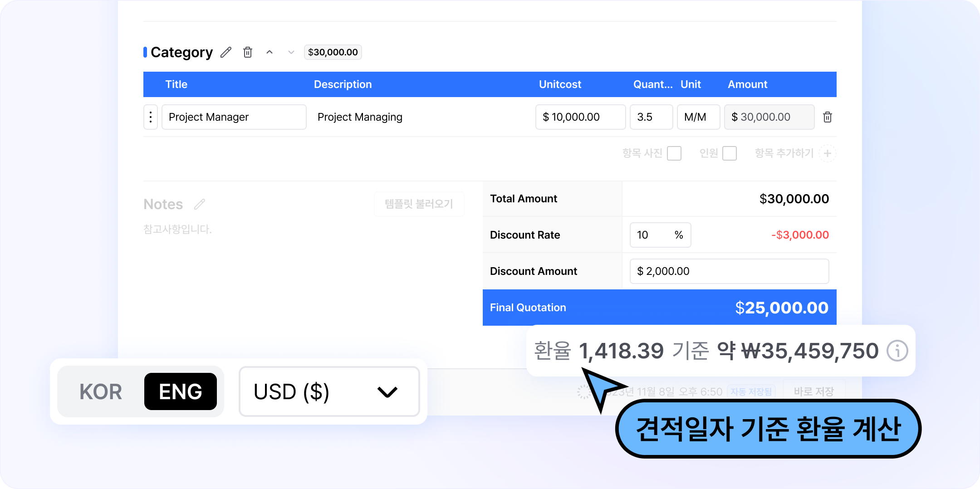Screen dimensions: 980x489
Task: Open the Project Manager row drag handle menu
Action: click(151, 117)
